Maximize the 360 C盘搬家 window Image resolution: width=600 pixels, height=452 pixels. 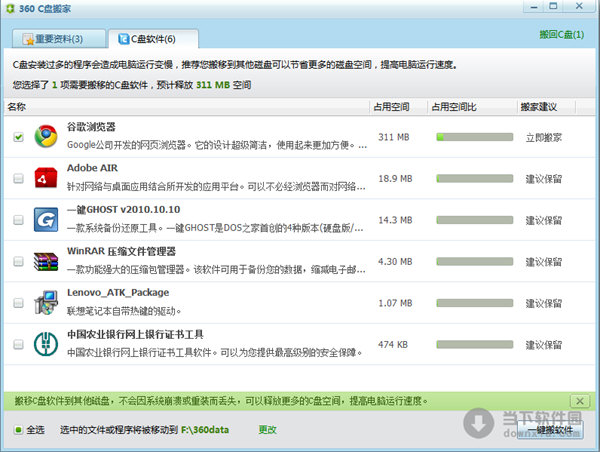coord(553,7)
